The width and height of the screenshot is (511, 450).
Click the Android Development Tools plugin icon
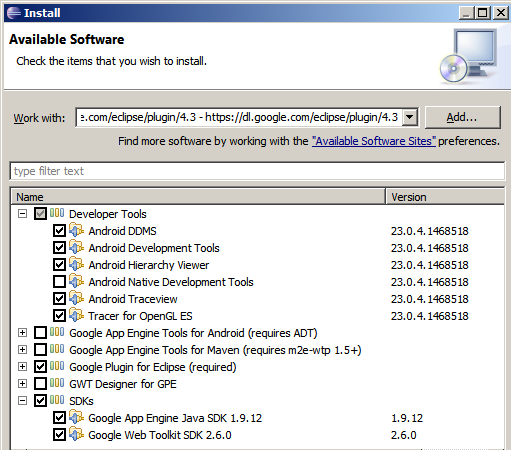pyautogui.click(x=76, y=247)
